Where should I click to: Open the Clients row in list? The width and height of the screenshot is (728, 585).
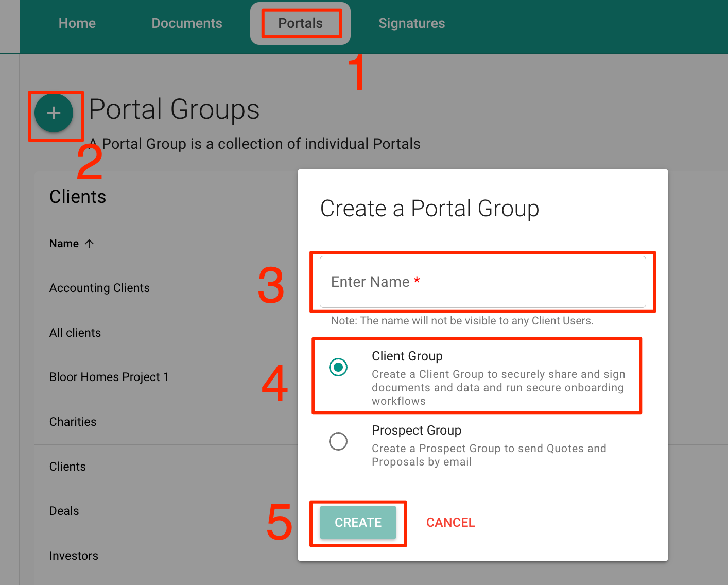click(x=67, y=467)
